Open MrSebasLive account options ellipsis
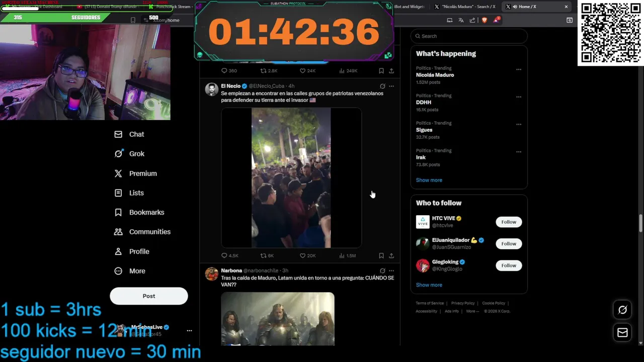 (x=189, y=330)
